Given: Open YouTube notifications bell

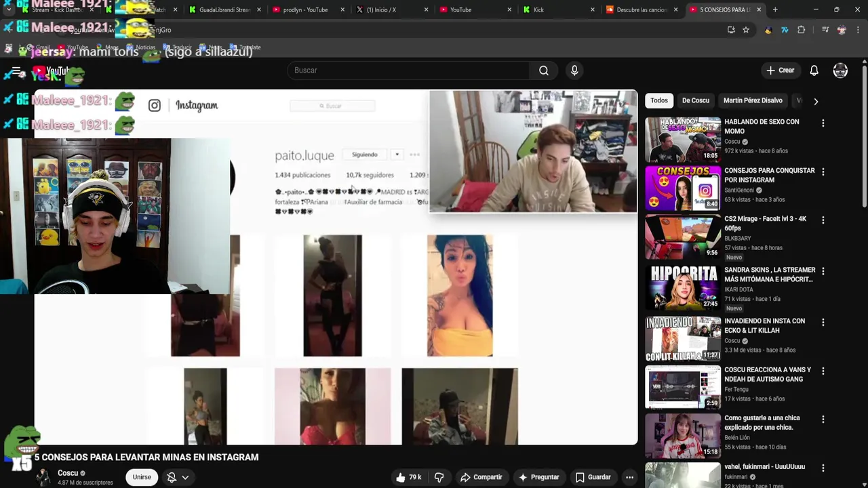Looking at the screenshot, I should click(x=814, y=70).
